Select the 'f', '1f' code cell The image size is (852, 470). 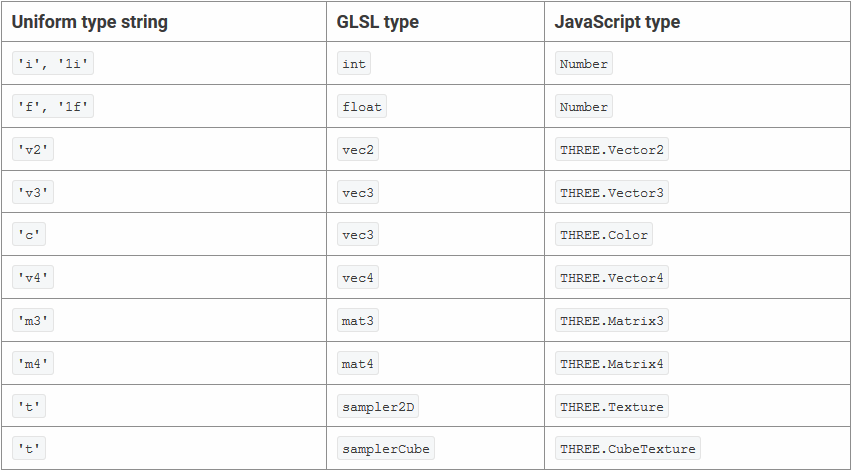54,107
